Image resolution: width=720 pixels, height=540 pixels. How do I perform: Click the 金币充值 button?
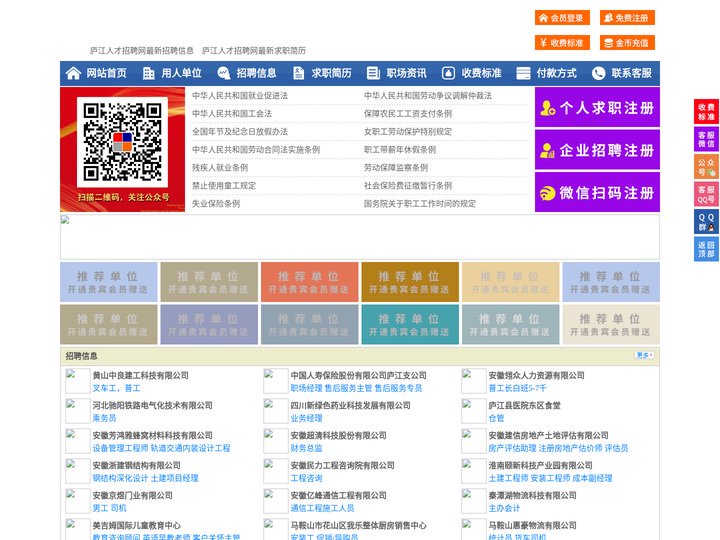627,43
